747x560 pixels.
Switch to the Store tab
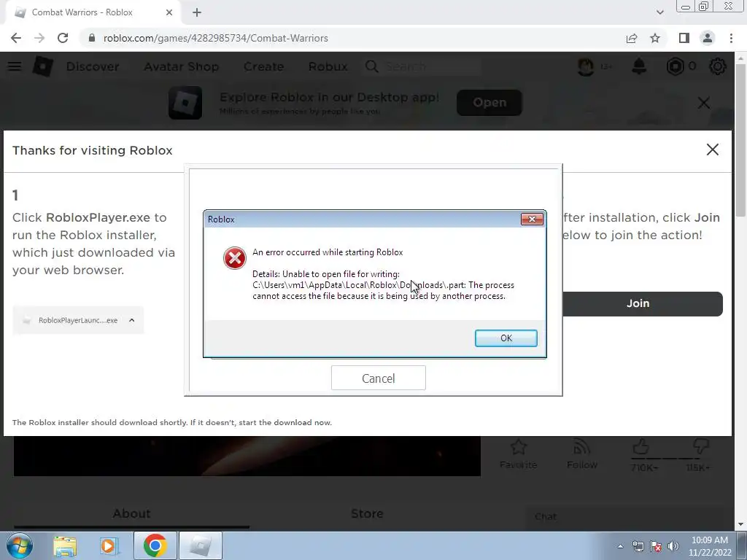[367, 513]
